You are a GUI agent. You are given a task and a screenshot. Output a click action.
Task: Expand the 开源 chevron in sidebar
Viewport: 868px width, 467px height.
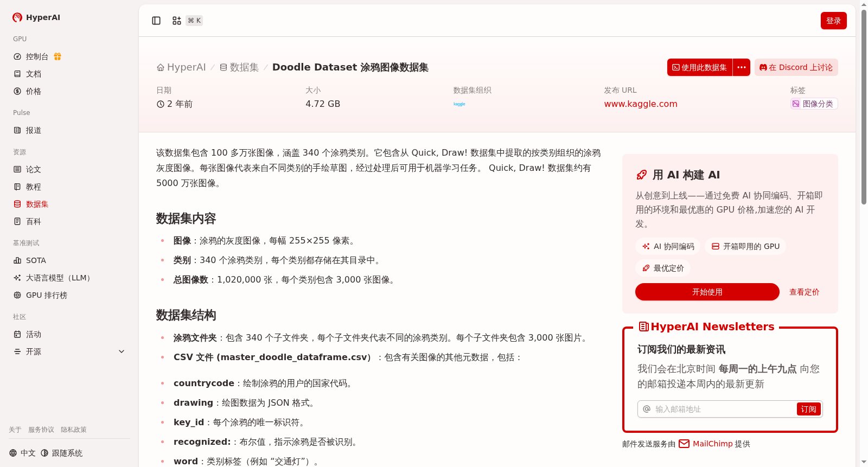pyautogui.click(x=122, y=351)
